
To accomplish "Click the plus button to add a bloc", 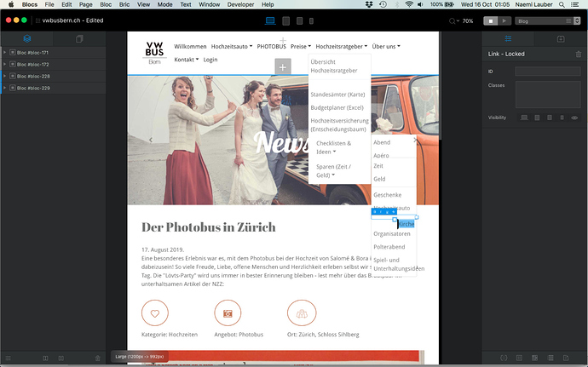I will (283, 66).
